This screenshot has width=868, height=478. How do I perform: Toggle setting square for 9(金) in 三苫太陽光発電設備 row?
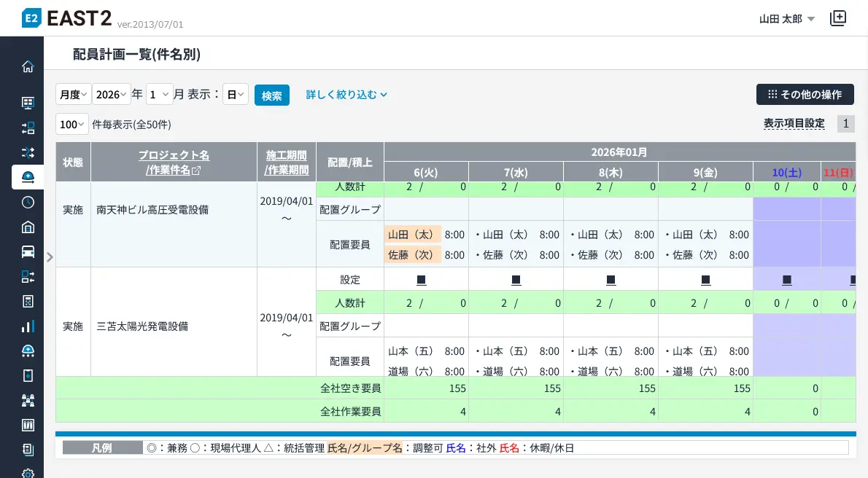[x=706, y=280]
